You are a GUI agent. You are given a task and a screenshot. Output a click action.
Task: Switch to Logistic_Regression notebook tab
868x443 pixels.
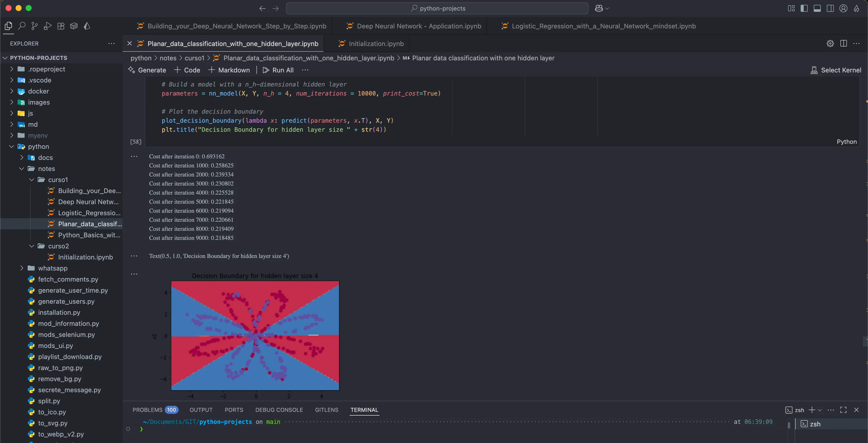(599, 26)
